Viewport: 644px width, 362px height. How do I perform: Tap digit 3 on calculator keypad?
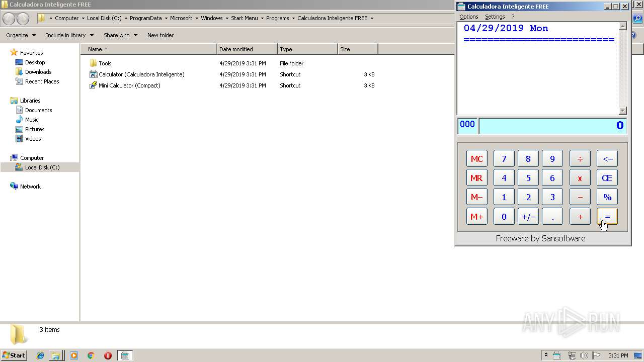coord(552,197)
